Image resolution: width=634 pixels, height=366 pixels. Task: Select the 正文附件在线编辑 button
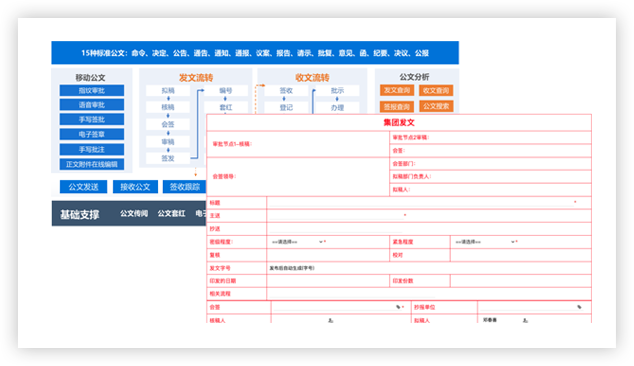[92, 164]
